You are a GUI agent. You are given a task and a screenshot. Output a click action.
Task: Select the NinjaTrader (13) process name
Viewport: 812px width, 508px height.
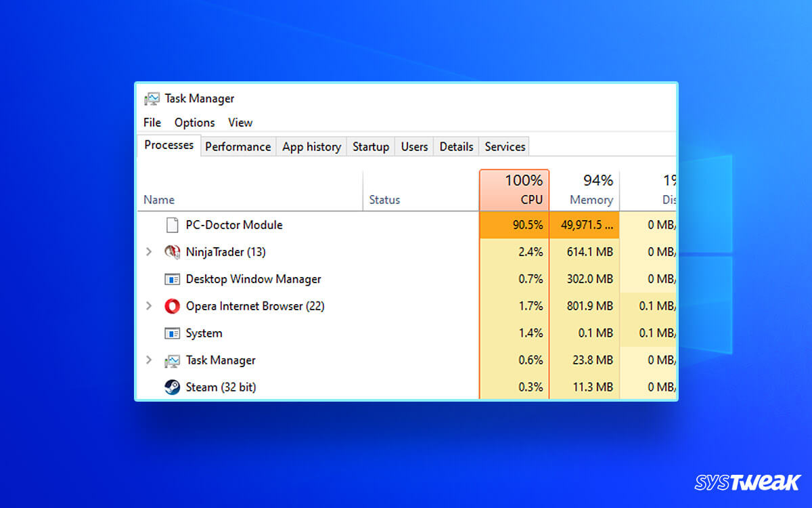(x=225, y=252)
